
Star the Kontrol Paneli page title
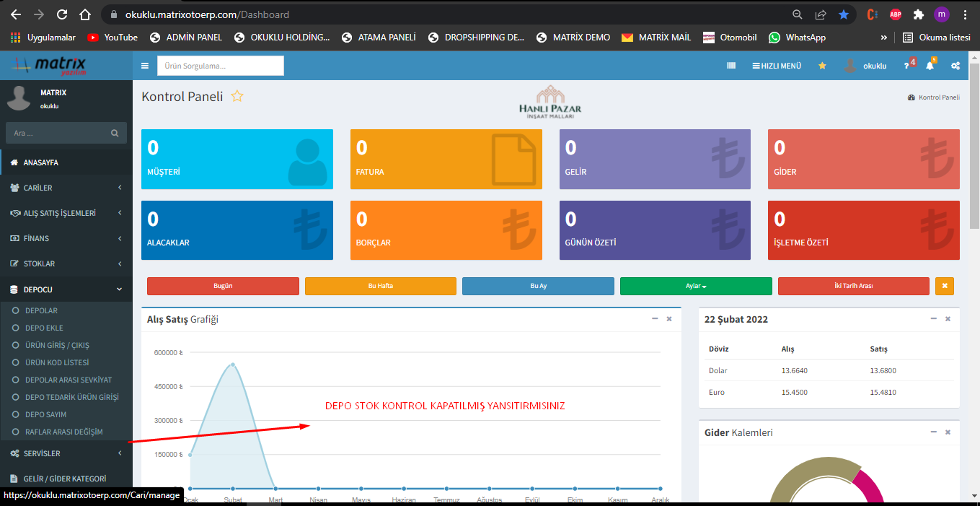237,97
